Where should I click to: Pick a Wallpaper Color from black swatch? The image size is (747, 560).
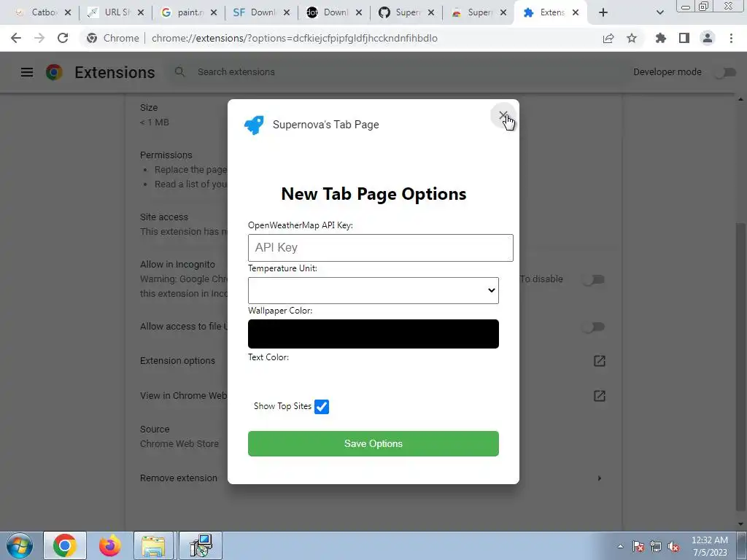(373, 334)
